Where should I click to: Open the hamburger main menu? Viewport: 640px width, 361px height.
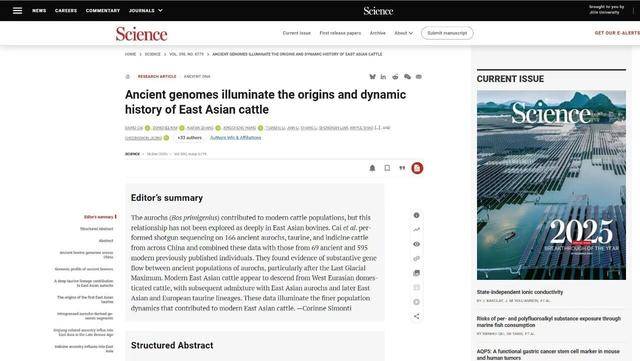[x=17, y=11]
